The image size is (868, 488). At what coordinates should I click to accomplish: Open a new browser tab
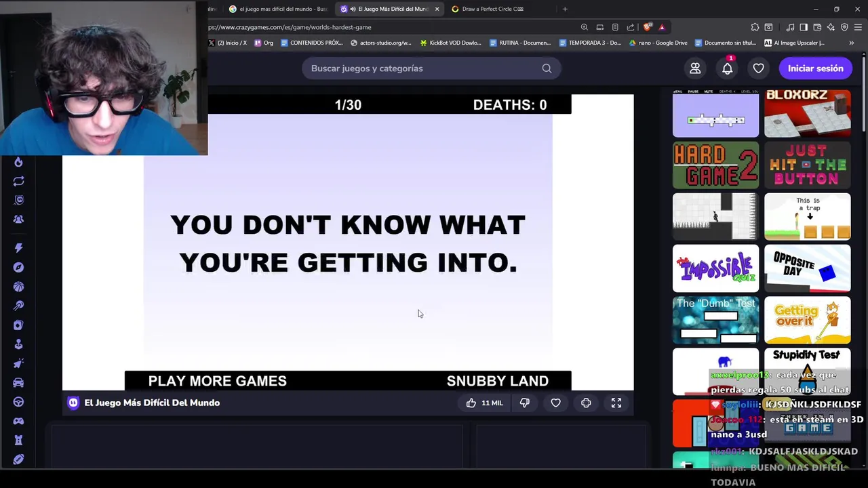pos(565,9)
